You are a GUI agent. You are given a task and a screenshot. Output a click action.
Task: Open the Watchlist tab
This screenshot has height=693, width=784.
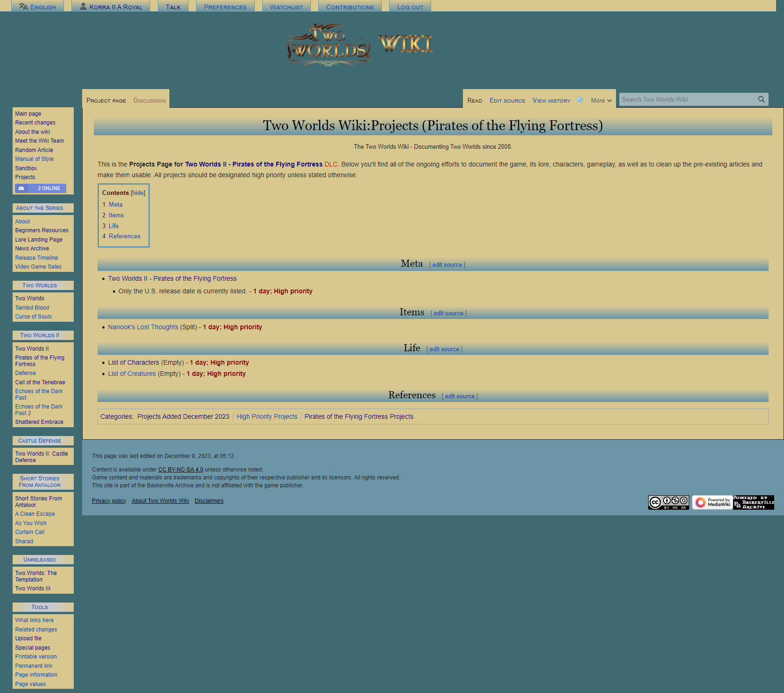coord(287,7)
